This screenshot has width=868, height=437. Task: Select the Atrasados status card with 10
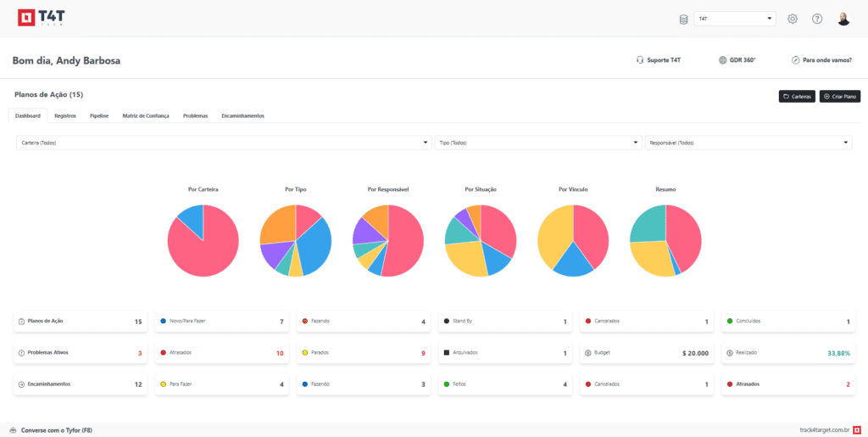[x=222, y=352]
